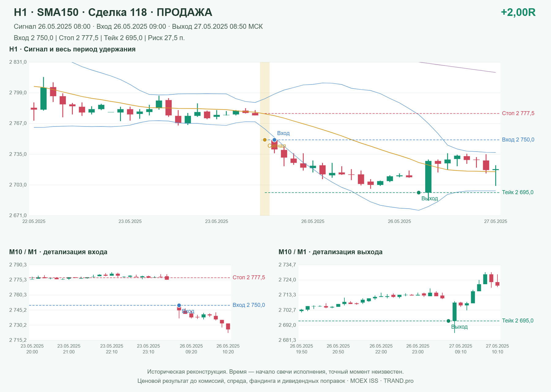The width and height of the screenshot is (551, 392).
Task: Click the 'Вход' annotation above the entry marker on the H1 chart
Action: point(283,133)
